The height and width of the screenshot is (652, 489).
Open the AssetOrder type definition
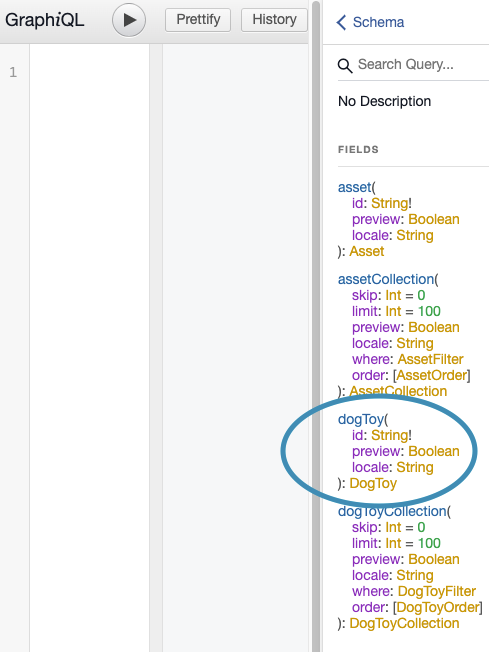[432, 375]
